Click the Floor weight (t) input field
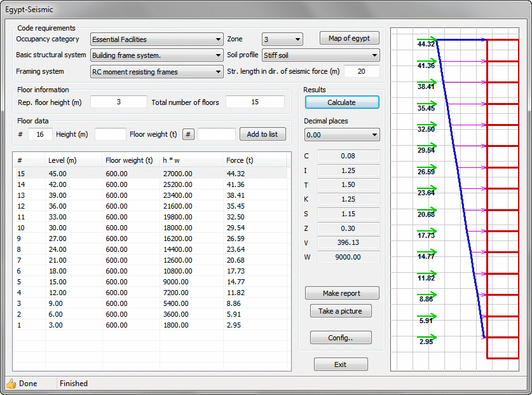Screen dimensions: 532x395 pos(217,134)
